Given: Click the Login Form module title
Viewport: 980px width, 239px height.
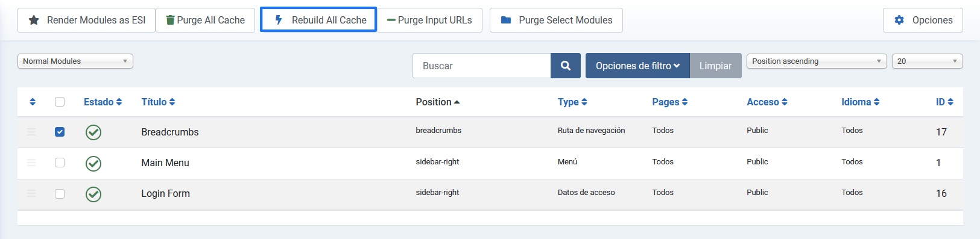Looking at the screenshot, I should pyautogui.click(x=166, y=193).
